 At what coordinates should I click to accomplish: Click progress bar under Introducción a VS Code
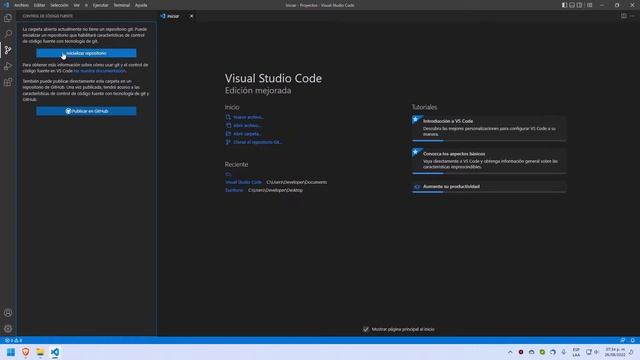click(x=489, y=140)
